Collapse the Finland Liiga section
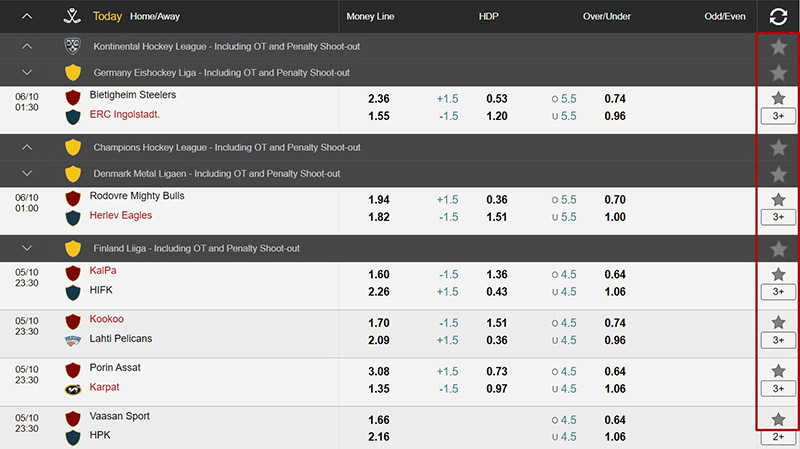Image resolution: width=800 pixels, height=449 pixels. (x=27, y=248)
